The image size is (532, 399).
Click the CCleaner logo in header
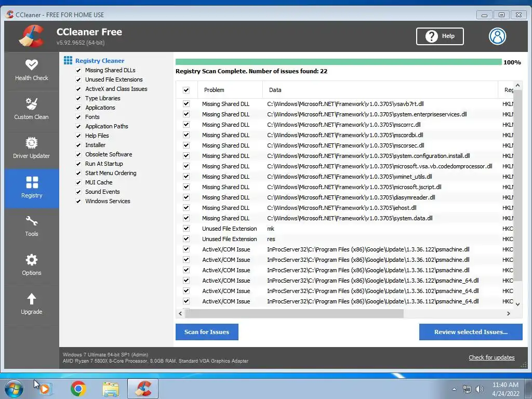[x=32, y=36]
